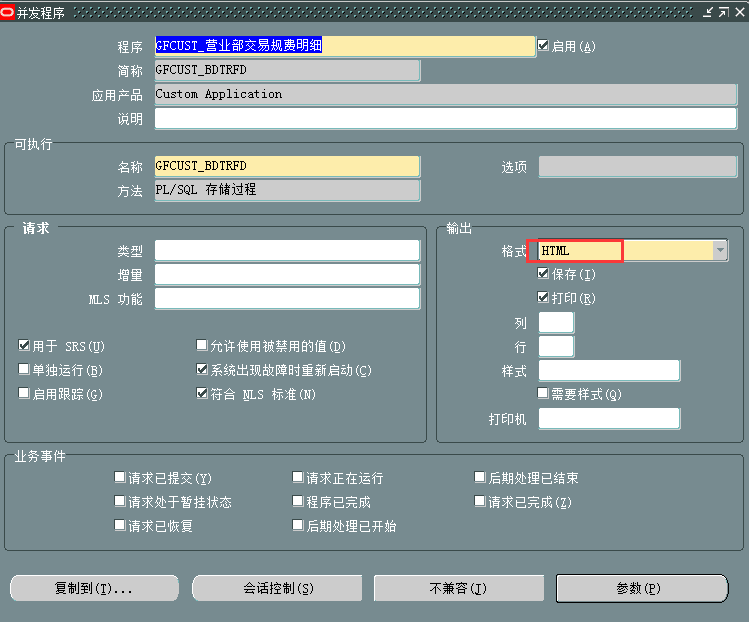Enable the 单独运行(B) checkbox

24,369
